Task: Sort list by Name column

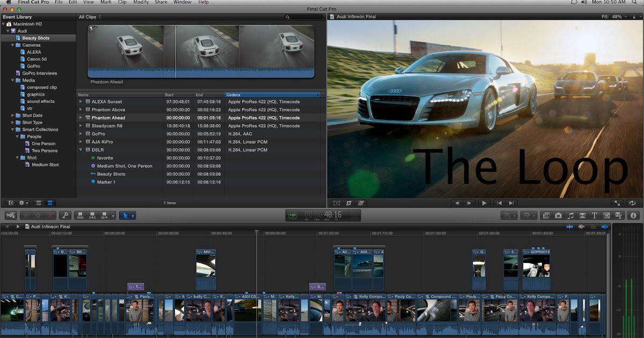Action: [120, 95]
